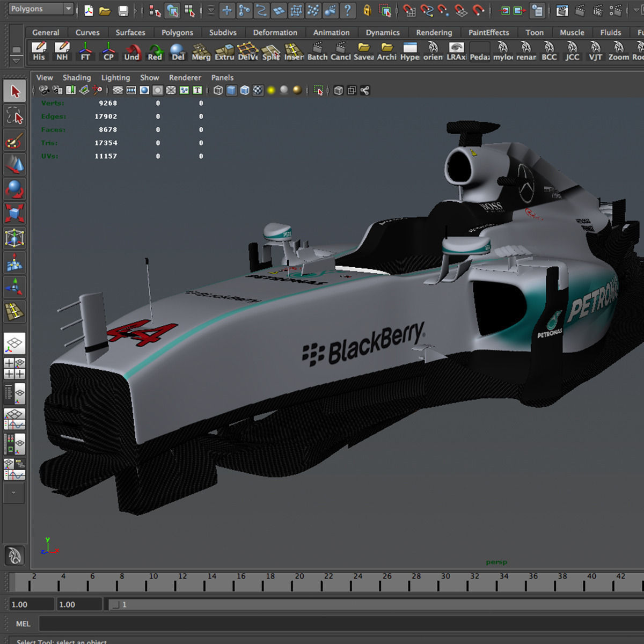Click the Merg shelf button

(201, 52)
